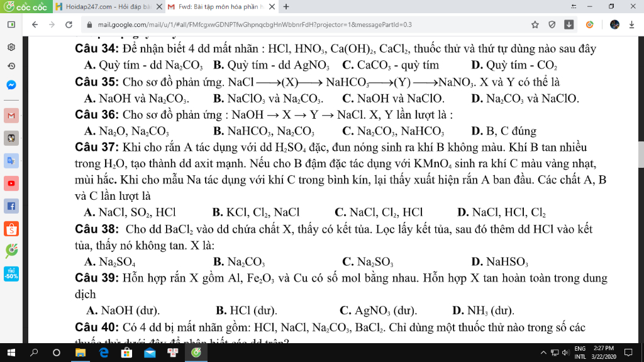
Task: Close the Hoidap247.com tab
Action: tap(159, 6)
